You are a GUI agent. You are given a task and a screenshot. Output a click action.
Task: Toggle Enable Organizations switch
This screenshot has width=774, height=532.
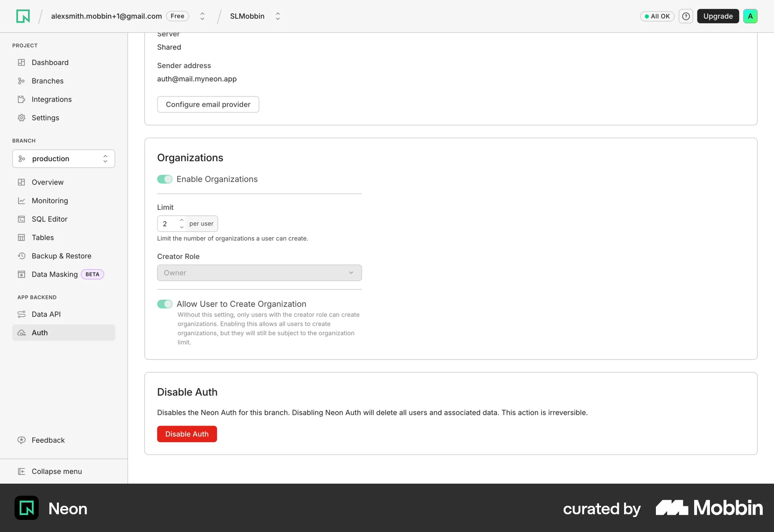pos(165,179)
